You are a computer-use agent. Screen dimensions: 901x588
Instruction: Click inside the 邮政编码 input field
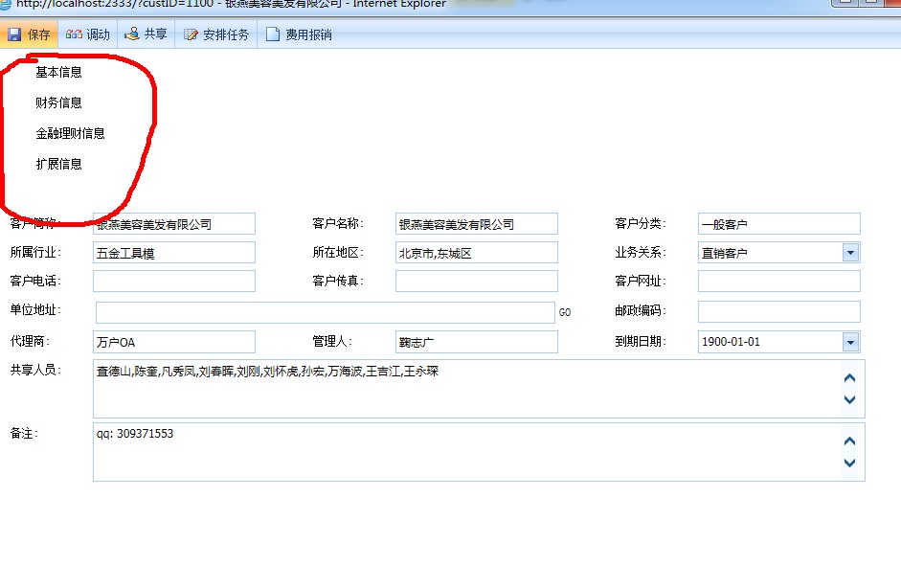pyautogui.click(x=777, y=311)
